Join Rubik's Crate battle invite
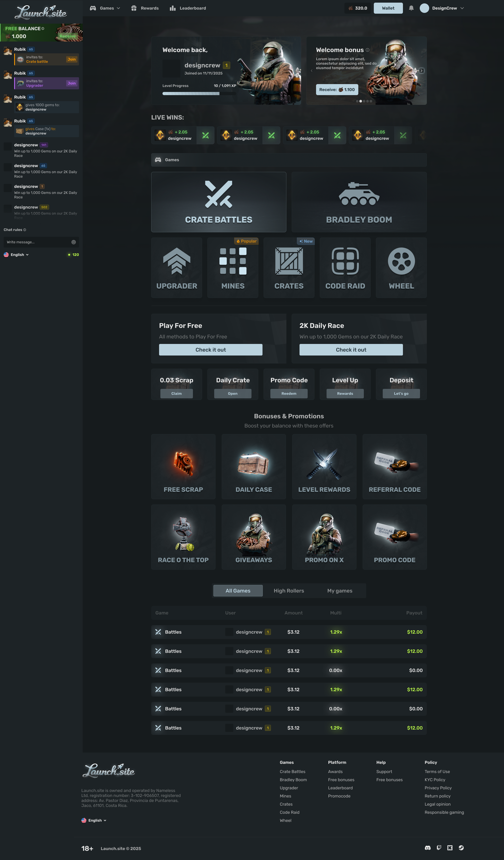Screen dimensions: 504x860 tap(72, 59)
